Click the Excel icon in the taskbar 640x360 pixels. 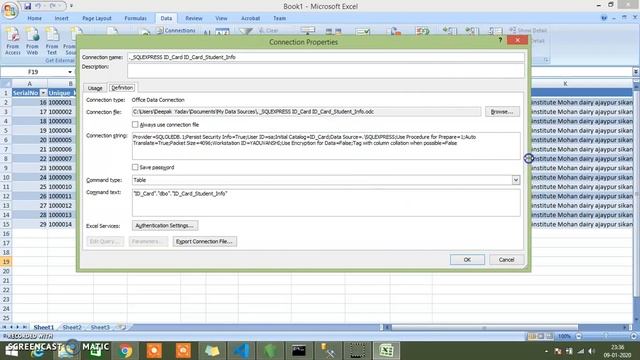(x=386, y=351)
